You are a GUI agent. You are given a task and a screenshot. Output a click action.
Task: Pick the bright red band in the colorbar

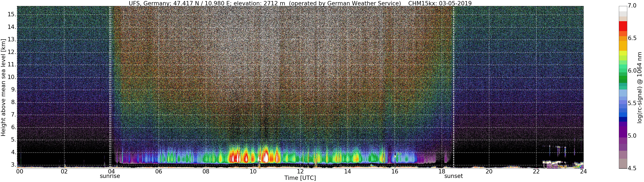point(623,26)
